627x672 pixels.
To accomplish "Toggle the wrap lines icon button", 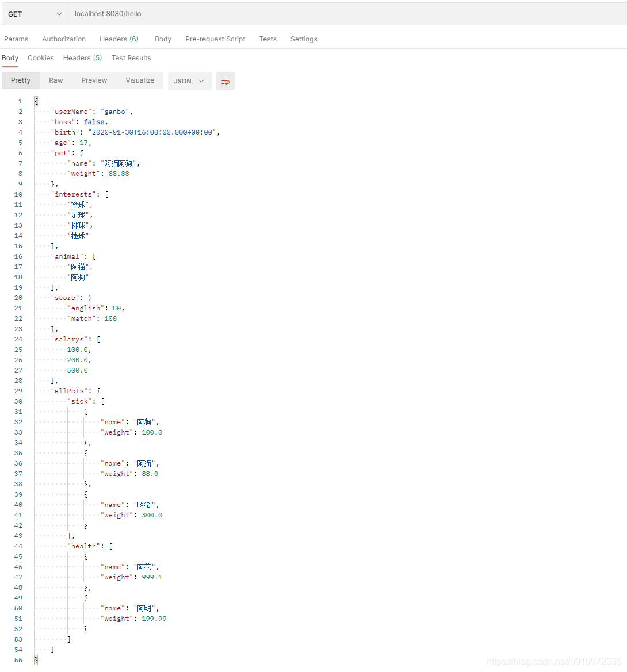I will tap(225, 81).
